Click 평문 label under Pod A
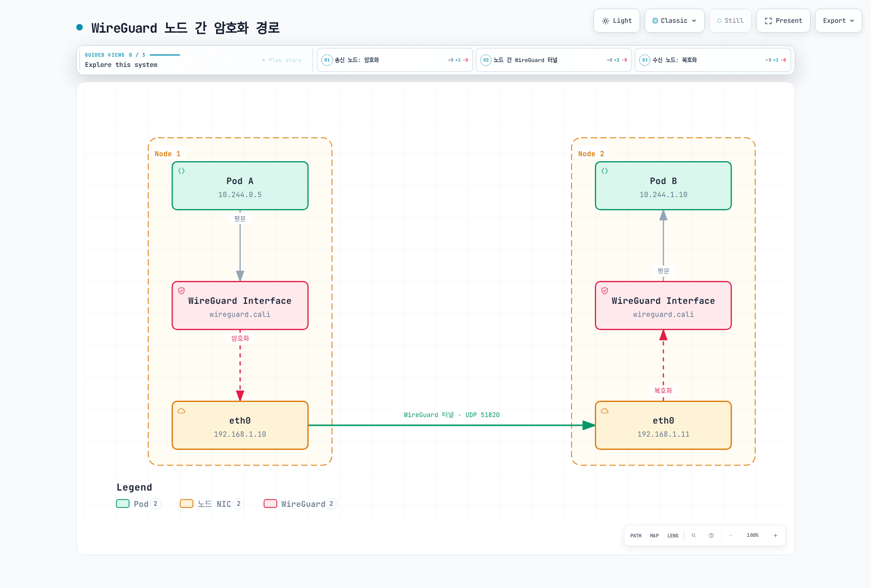Image resolution: width=871 pixels, height=588 pixels. pyautogui.click(x=240, y=218)
